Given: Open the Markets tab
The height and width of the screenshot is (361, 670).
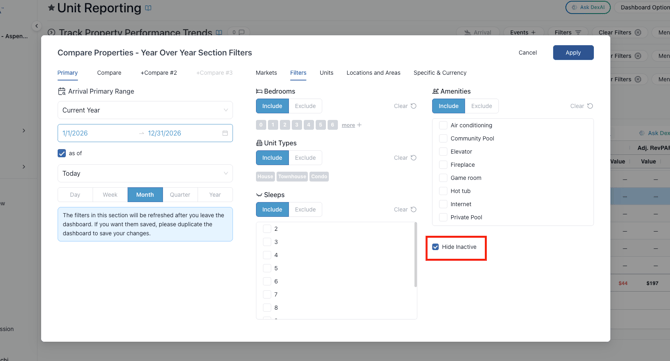Looking at the screenshot, I should [x=266, y=73].
